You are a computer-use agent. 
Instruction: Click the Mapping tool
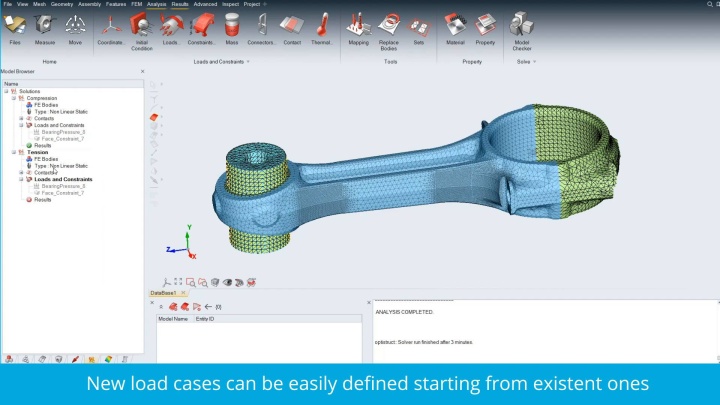[359, 29]
